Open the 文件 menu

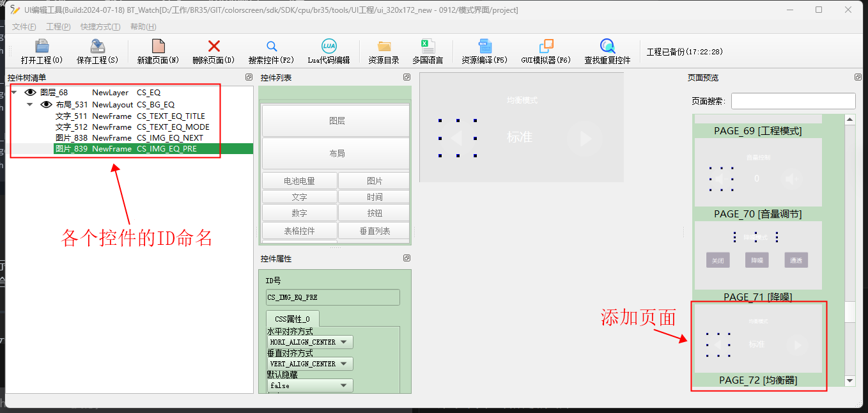(24, 27)
